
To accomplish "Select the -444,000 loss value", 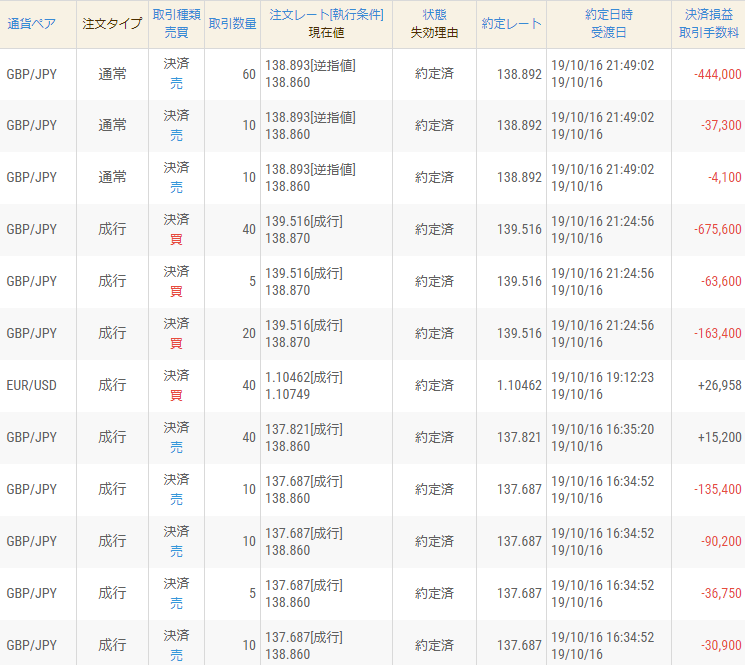I will 717,74.
